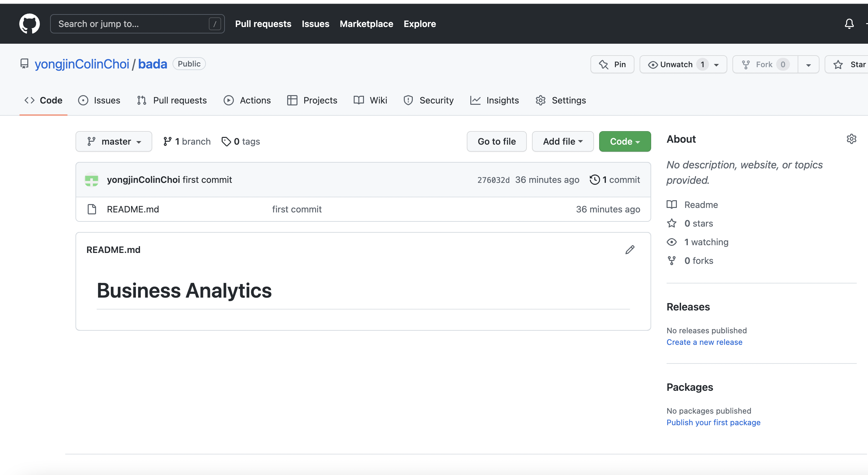Edit README.md using the pencil icon

point(630,249)
